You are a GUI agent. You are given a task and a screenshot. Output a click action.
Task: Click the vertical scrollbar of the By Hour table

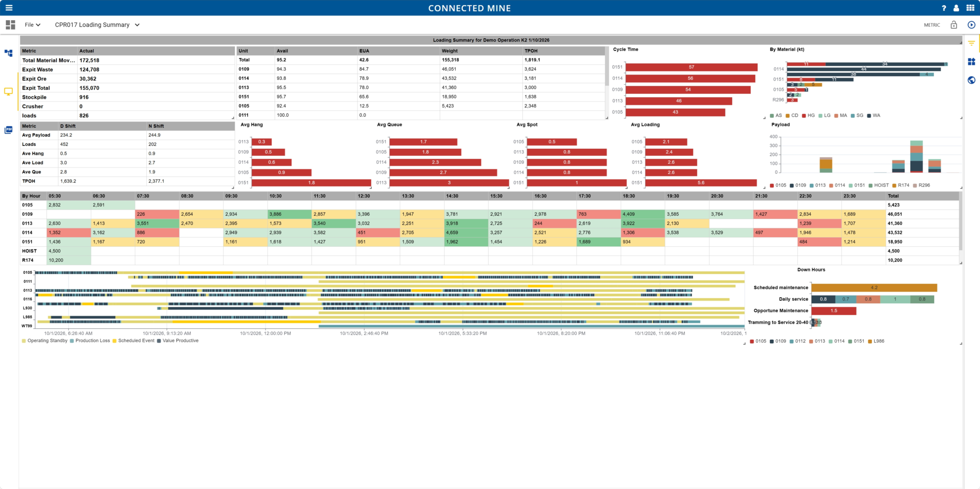[961, 221]
